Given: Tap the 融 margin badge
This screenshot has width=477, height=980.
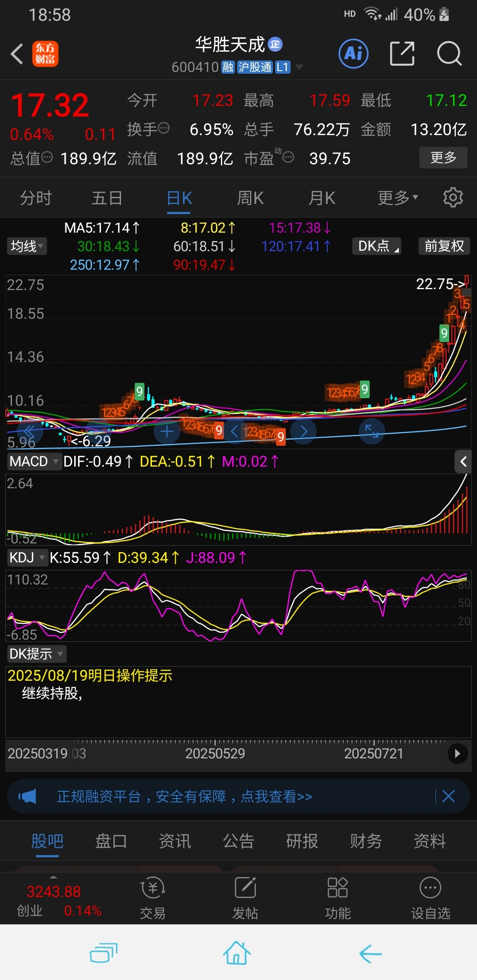Looking at the screenshot, I should (228, 67).
